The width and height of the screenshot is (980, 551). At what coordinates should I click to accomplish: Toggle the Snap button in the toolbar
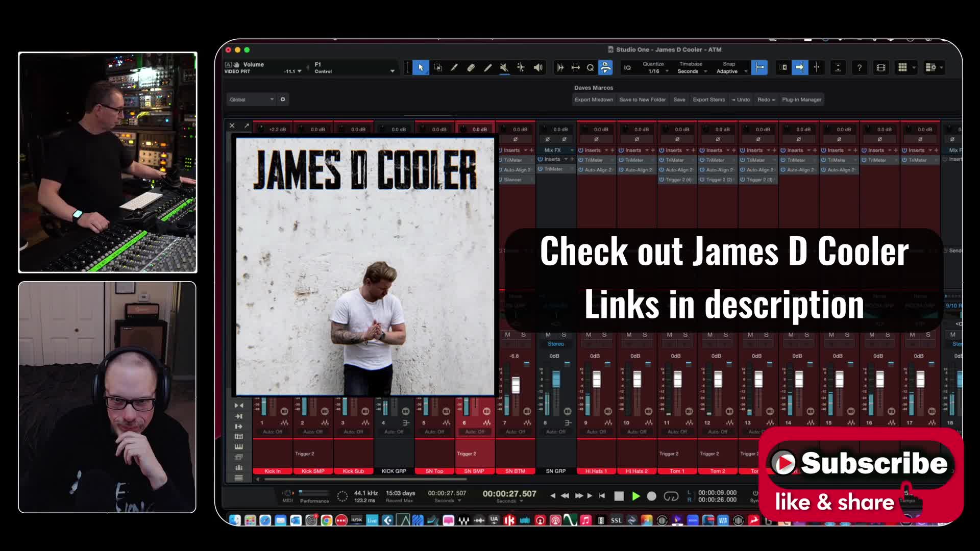pyautogui.click(x=759, y=67)
